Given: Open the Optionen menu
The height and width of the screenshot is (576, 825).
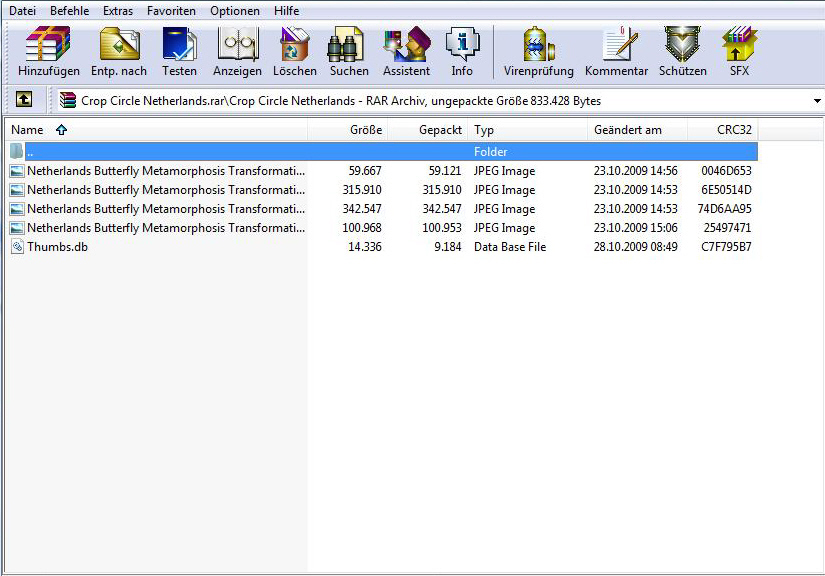Looking at the screenshot, I should point(234,11).
